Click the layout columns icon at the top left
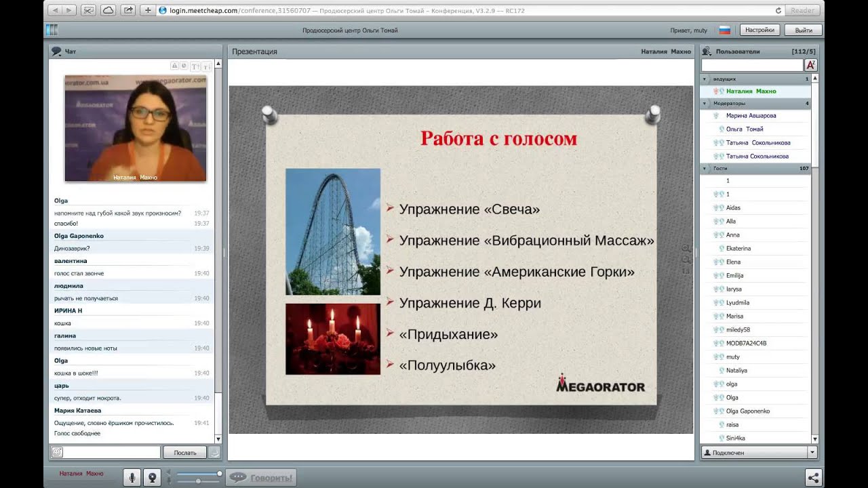The image size is (868, 488). click(x=52, y=30)
